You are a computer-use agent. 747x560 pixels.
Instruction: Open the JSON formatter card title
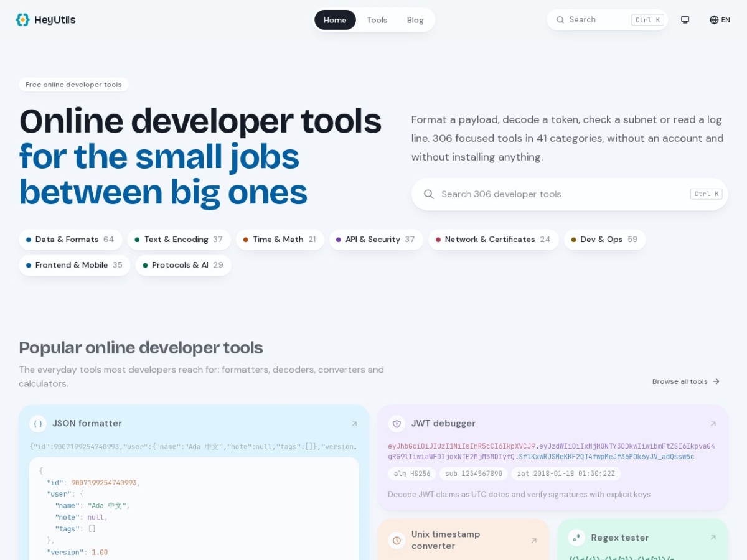[87, 424]
